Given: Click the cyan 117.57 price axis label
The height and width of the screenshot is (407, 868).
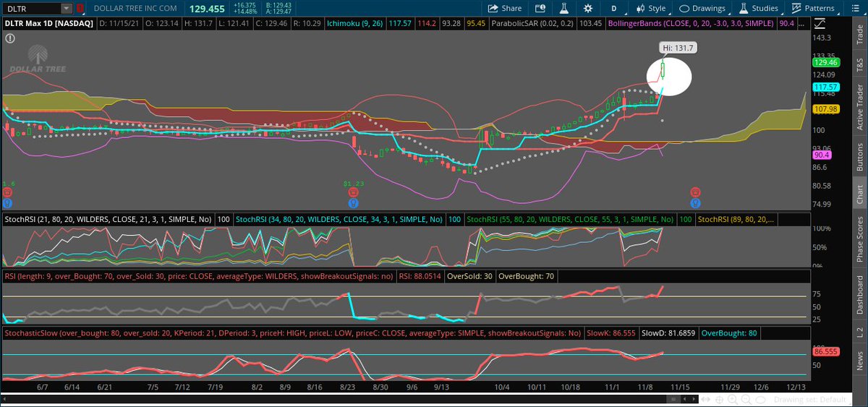Looking at the screenshot, I should click(825, 87).
